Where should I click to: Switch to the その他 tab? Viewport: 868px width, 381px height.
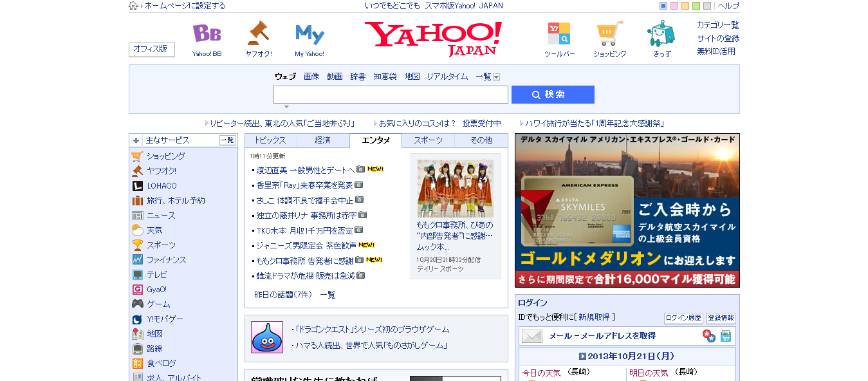(x=481, y=140)
